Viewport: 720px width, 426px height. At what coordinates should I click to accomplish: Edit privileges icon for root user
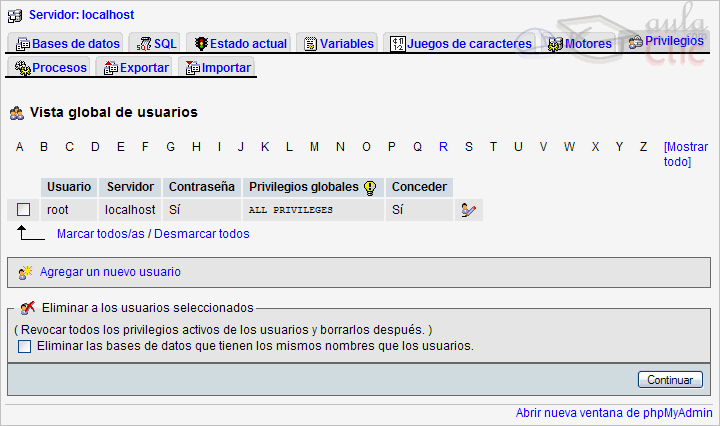(x=468, y=210)
